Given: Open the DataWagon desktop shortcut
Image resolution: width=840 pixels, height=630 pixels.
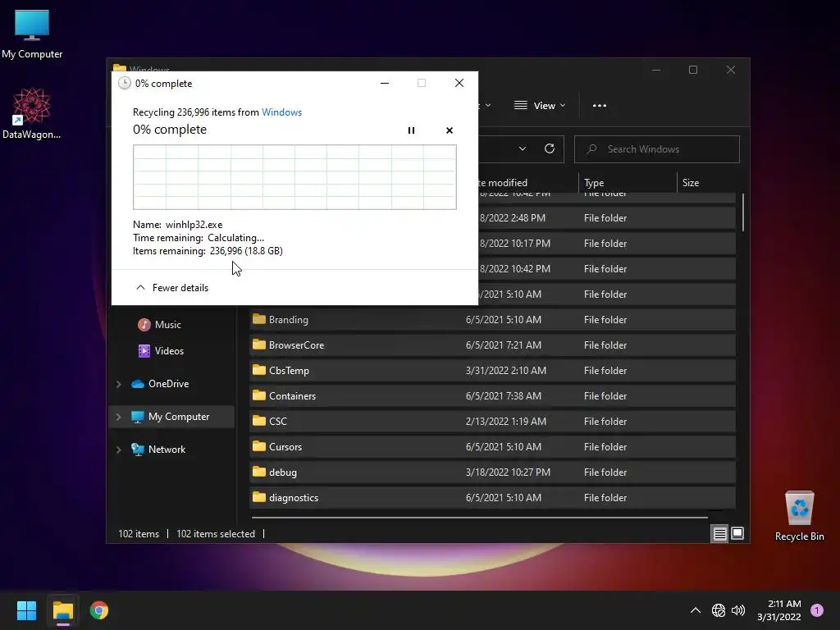Looking at the screenshot, I should [32, 113].
